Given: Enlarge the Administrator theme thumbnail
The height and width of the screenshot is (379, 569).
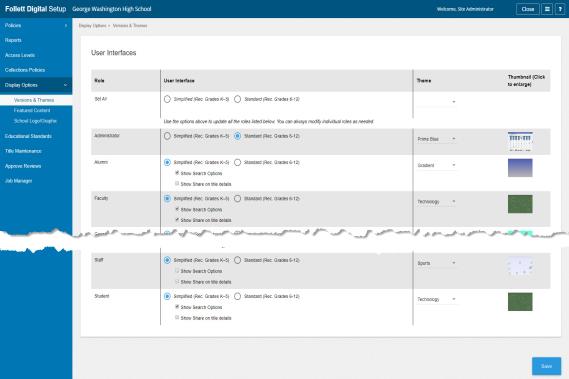Looking at the screenshot, I should [520, 142].
